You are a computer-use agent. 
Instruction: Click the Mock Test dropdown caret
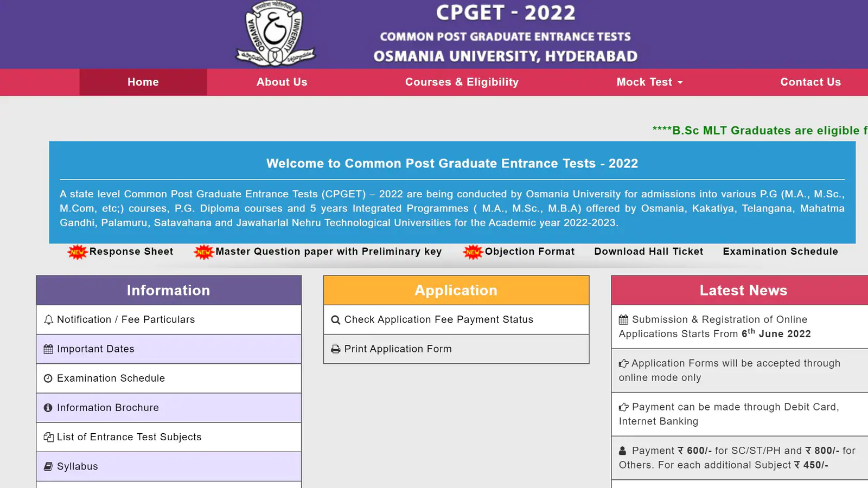pos(680,82)
